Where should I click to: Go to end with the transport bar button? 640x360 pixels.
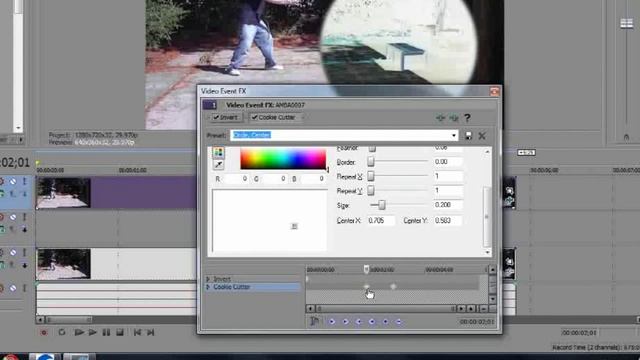click(151, 333)
